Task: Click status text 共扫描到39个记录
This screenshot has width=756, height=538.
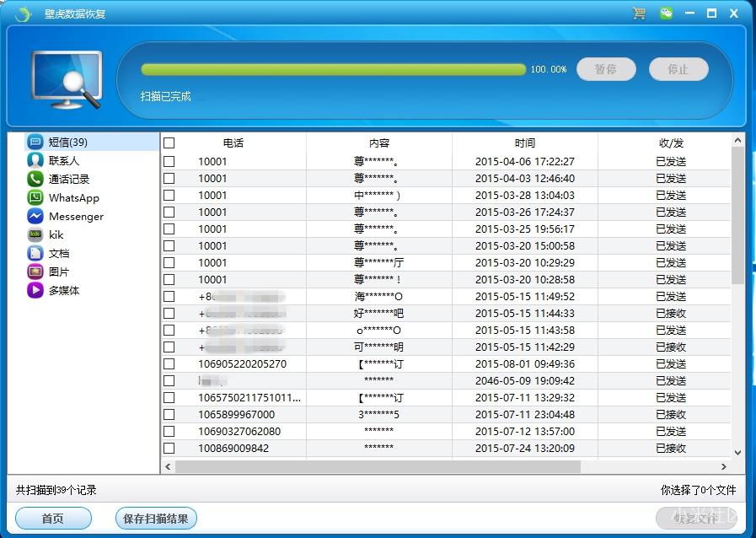Action: [x=56, y=490]
